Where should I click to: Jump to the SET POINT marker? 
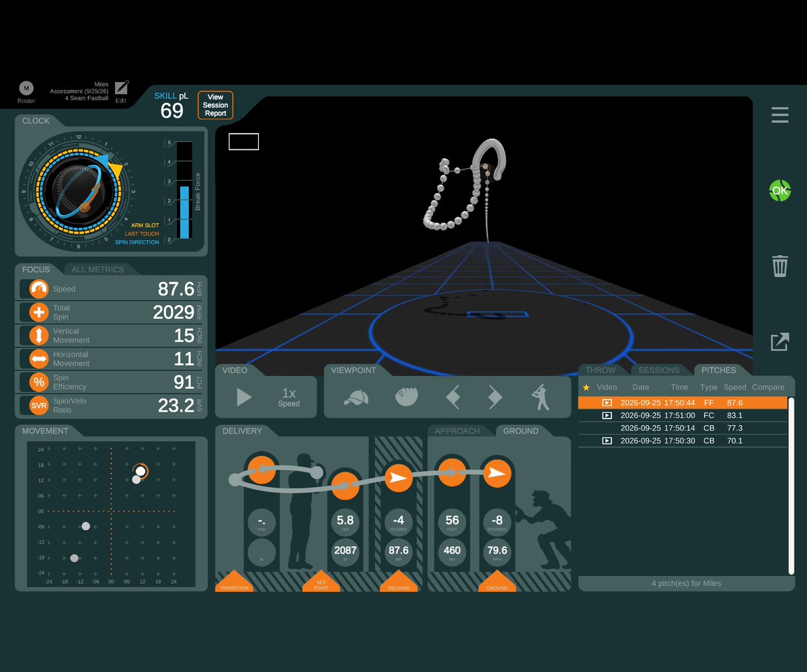321,582
